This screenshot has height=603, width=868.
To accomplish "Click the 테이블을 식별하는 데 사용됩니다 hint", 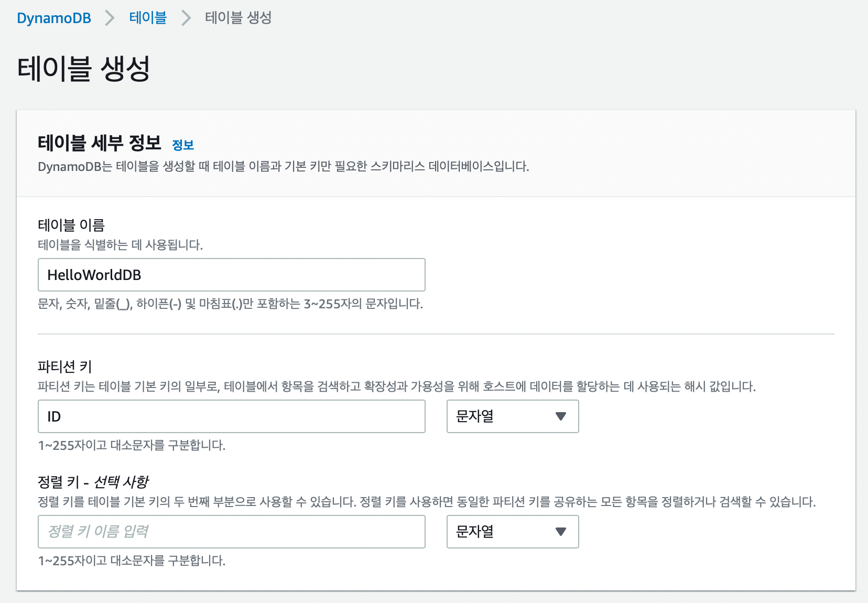I will 120,245.
